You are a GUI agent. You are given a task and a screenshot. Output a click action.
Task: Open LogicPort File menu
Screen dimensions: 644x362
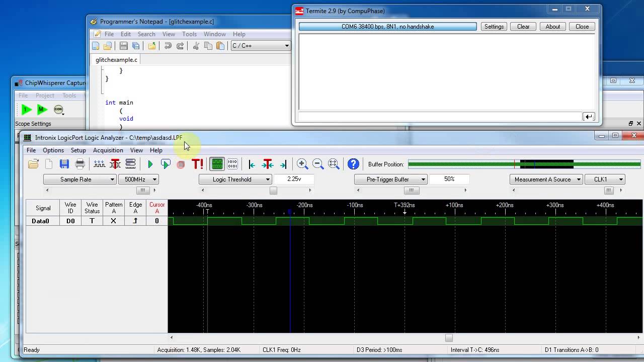pos(31,150)
